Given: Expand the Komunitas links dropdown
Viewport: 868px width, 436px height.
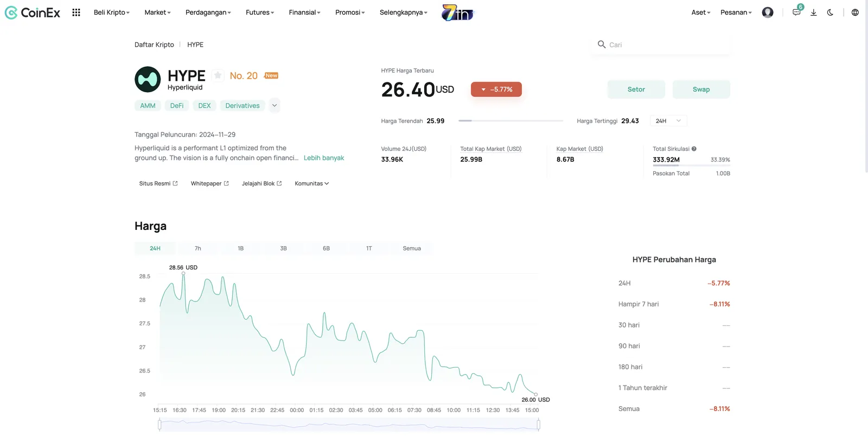Looking at the screenshot, I should [x=312, y=183].
